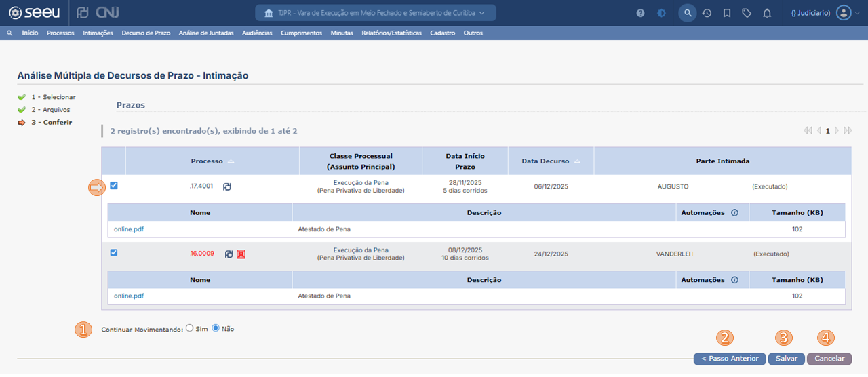Open the Relatórios/Estatísticas menu
Screen dimensions: 868x377
tap(391, 33)
